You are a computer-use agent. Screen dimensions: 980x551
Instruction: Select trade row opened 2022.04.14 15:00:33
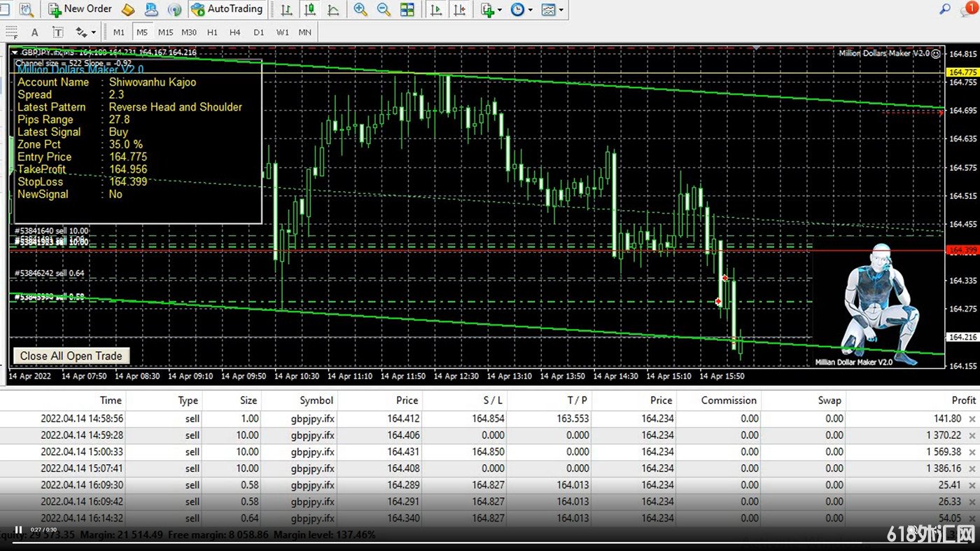[x=490, y=452]
